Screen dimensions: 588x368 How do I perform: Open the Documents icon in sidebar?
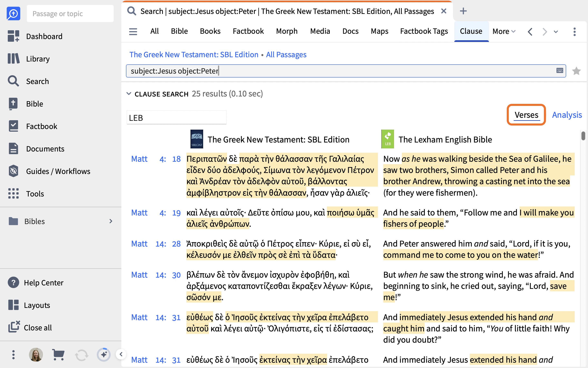[x=13, y=148]
